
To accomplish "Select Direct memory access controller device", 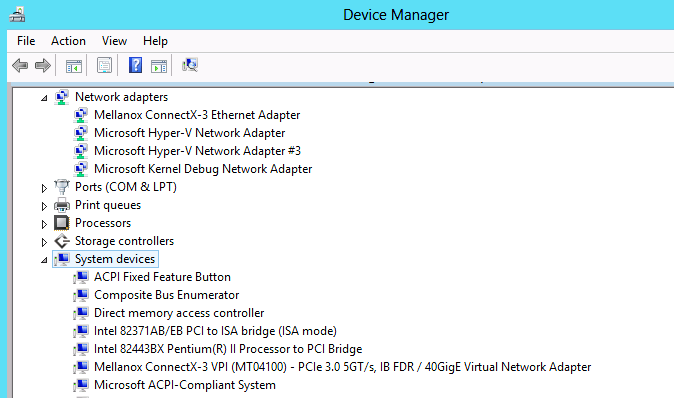I will point(179,313).
